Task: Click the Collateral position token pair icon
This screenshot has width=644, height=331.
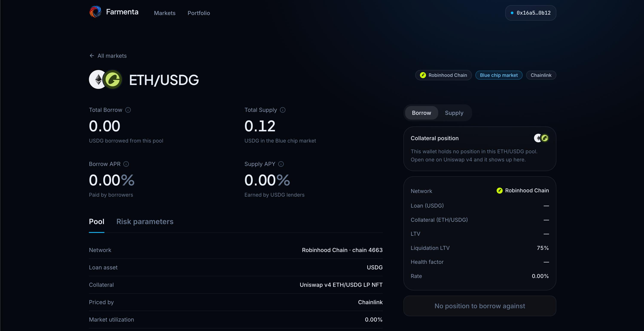Action: pos(542,138)
